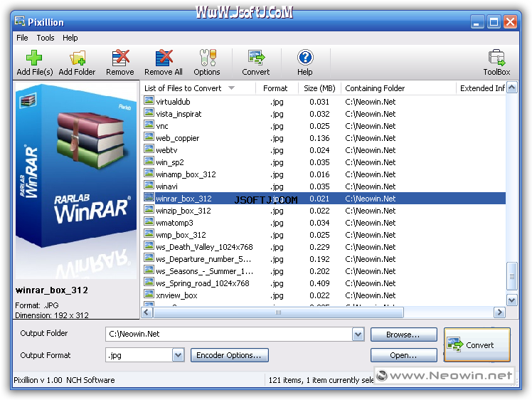
Task: Click the file icon beside ws_Spring_road_1024x768
Action: [x=149, y=282]
